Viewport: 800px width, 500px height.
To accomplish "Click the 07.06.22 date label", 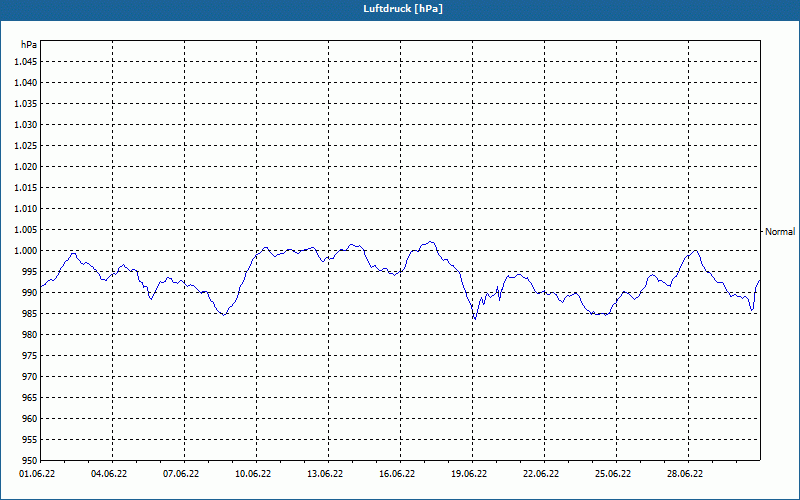I will pos(181,474).
